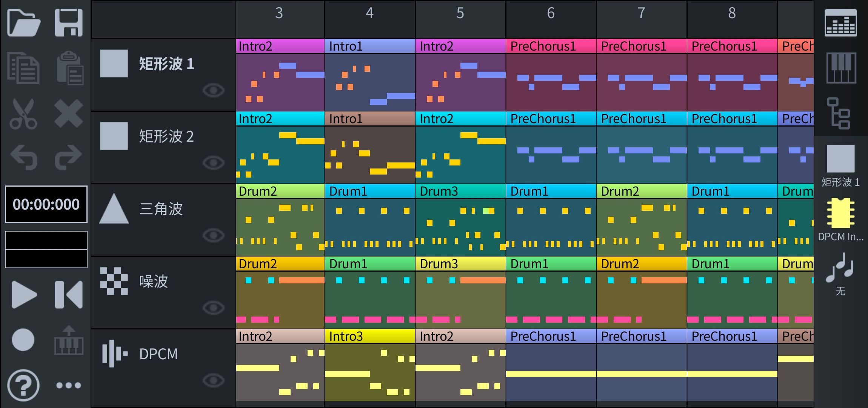Select 噪波 Drum2 pattern at bar 7
This screenshot has width=868, height=408.
[x=642, y=292]
